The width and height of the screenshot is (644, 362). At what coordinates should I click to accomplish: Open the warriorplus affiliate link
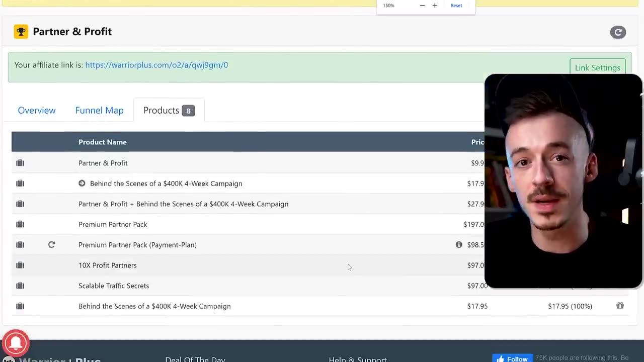tap(156, 65)
